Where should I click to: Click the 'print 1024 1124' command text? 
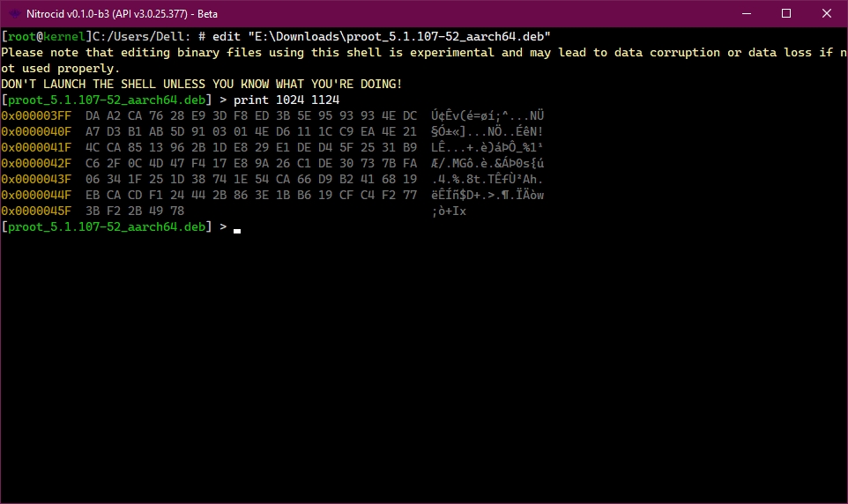(286, 100)
